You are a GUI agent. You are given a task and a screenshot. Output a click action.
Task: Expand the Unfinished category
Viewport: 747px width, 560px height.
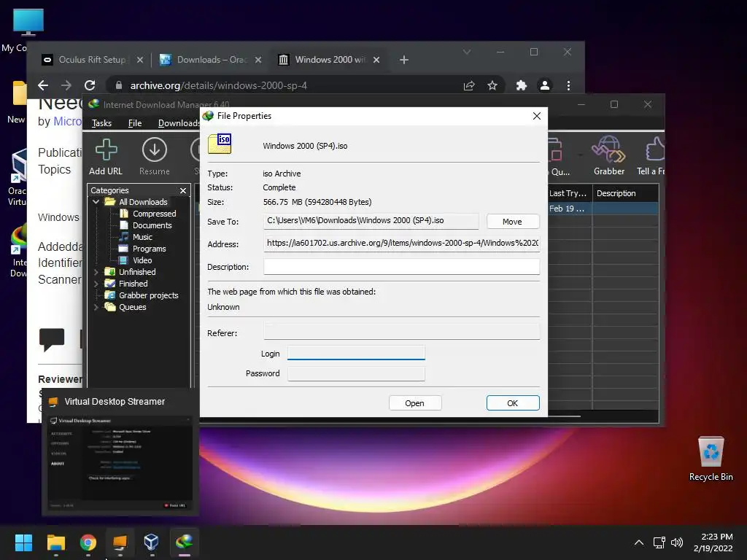pos(96,272)
